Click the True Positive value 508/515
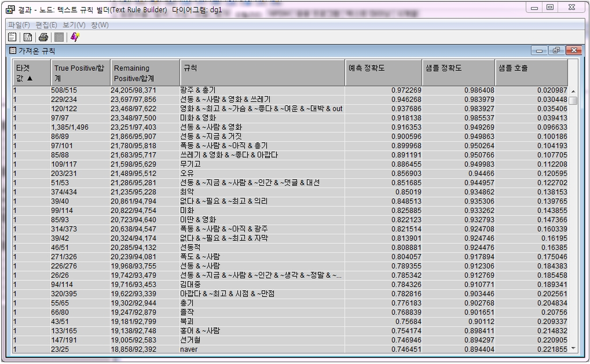Image resolution: width=590 pixels, height=364 pixels. tap(64, 90)
